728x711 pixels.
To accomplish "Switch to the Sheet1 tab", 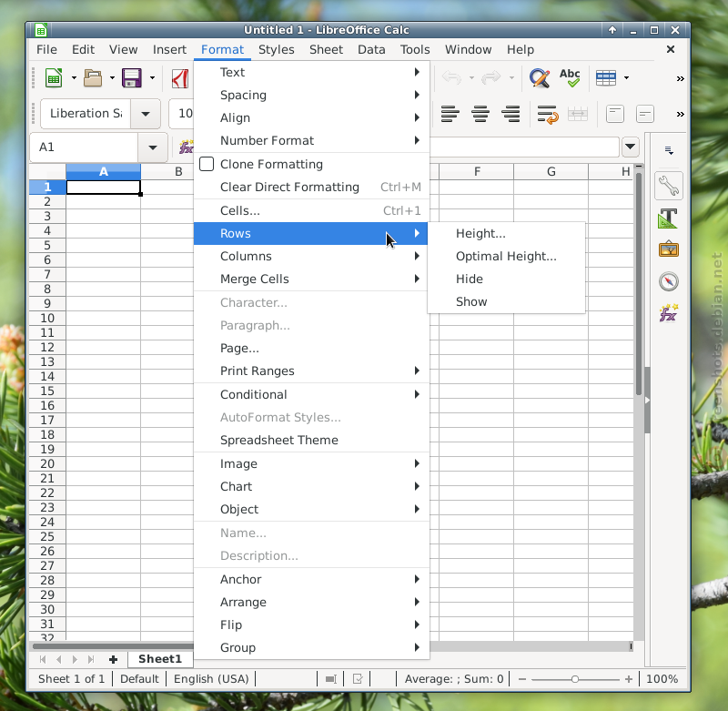I will (160, 659).
